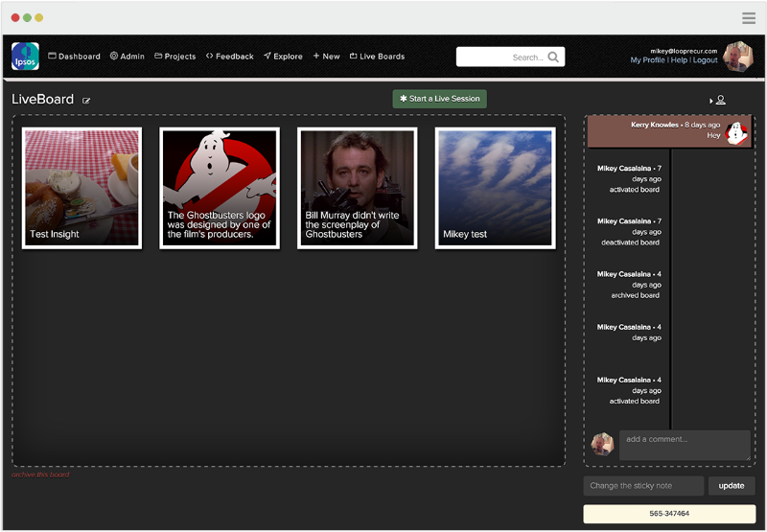Click the add a comment field
Screen dimensions: 767x532
[685, 445]
